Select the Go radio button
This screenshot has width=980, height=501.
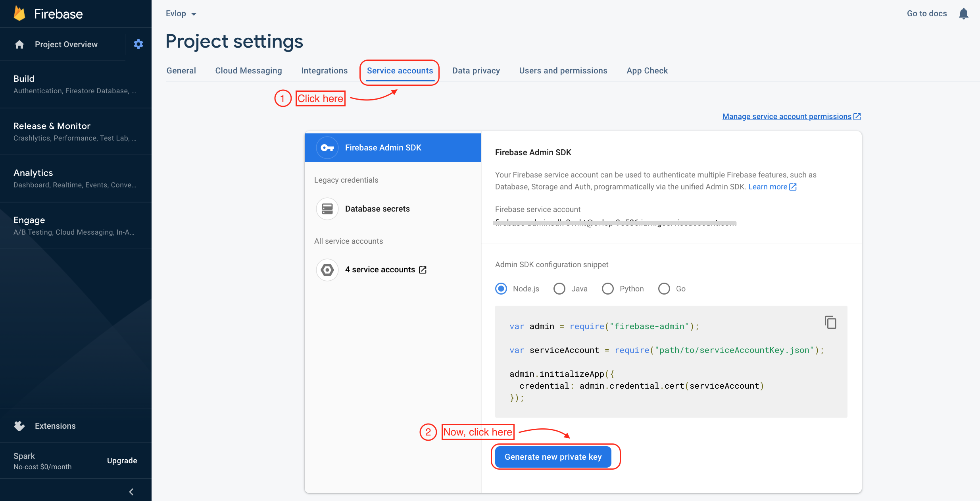[664, 289]
